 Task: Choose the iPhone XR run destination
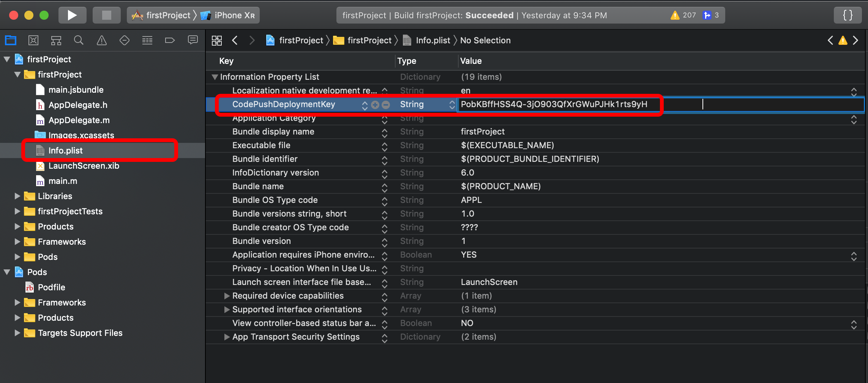228,15
